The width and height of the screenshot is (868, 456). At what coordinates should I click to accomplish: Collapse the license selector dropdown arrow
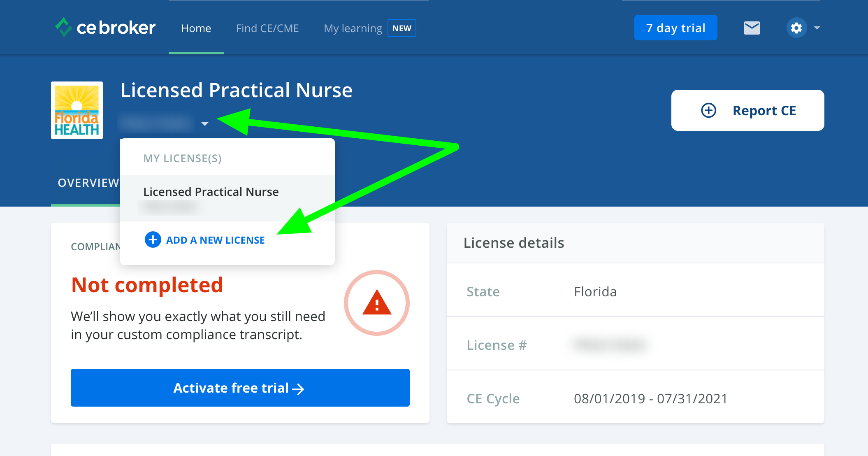coord(205,123)
